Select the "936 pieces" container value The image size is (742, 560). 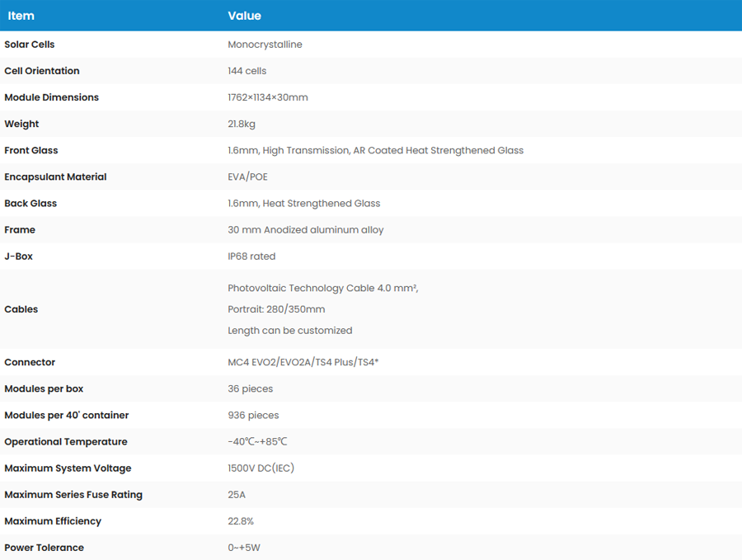click(253, 415)
